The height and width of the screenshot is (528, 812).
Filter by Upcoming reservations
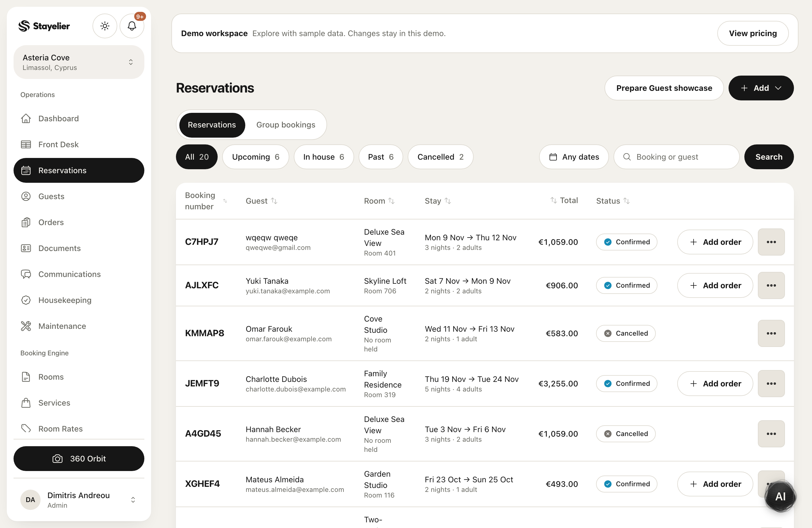point(255,157)
